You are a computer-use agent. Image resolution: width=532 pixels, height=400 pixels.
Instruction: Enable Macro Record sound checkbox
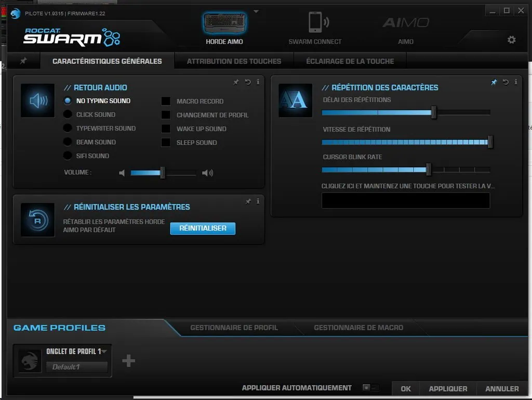166,101
